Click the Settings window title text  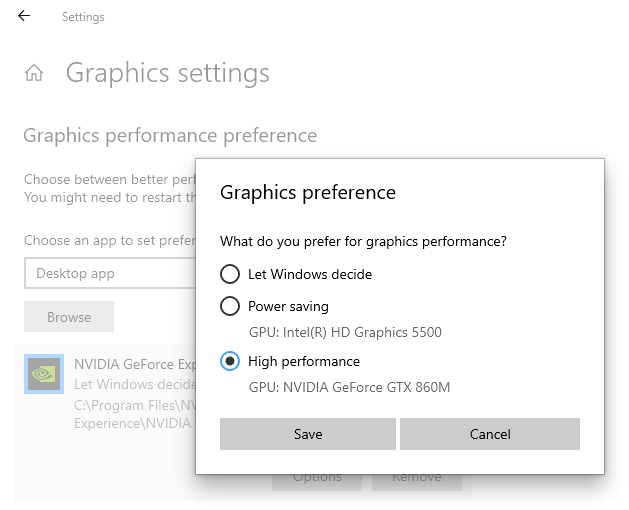83,17
